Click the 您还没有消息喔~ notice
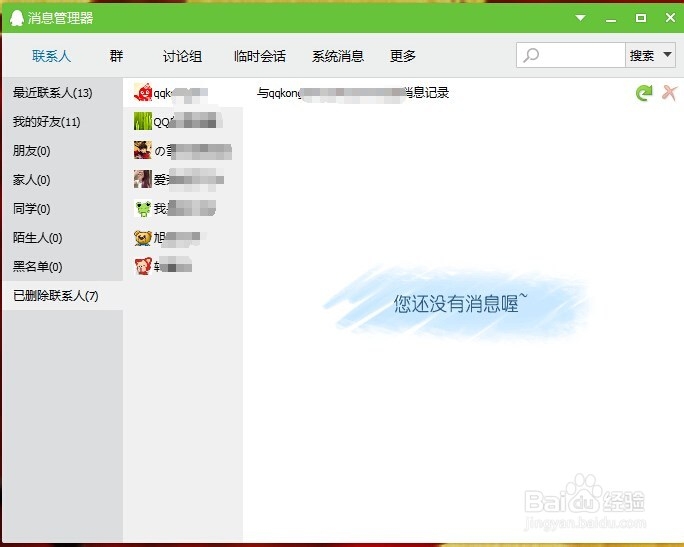This screenshot has width=684, height=547. 460,303
